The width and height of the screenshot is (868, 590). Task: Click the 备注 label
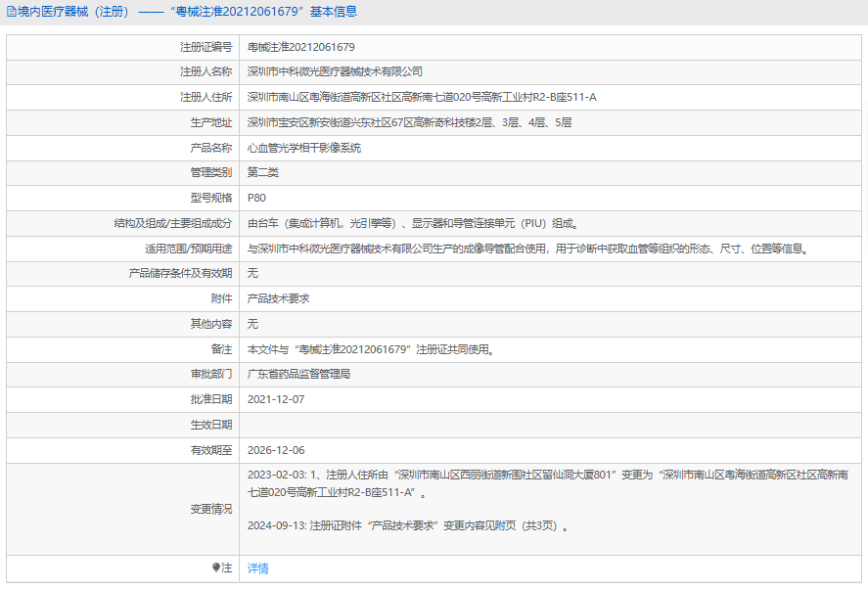tap(222, 350)
